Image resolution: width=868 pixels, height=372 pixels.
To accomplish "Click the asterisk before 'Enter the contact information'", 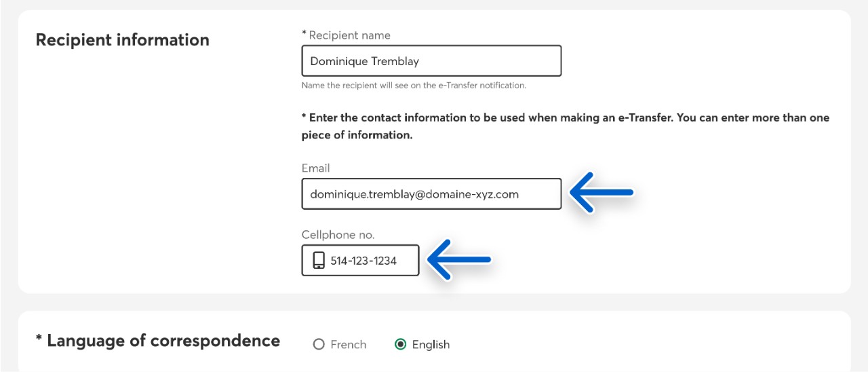I will [304, 117].
